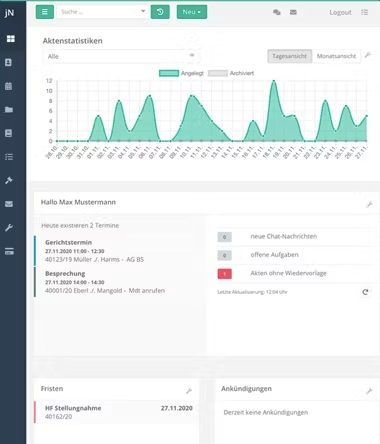Screen dimensions: 380x444
Task: Open the Alle filter dropdown
Action: (x=121, y=56)
